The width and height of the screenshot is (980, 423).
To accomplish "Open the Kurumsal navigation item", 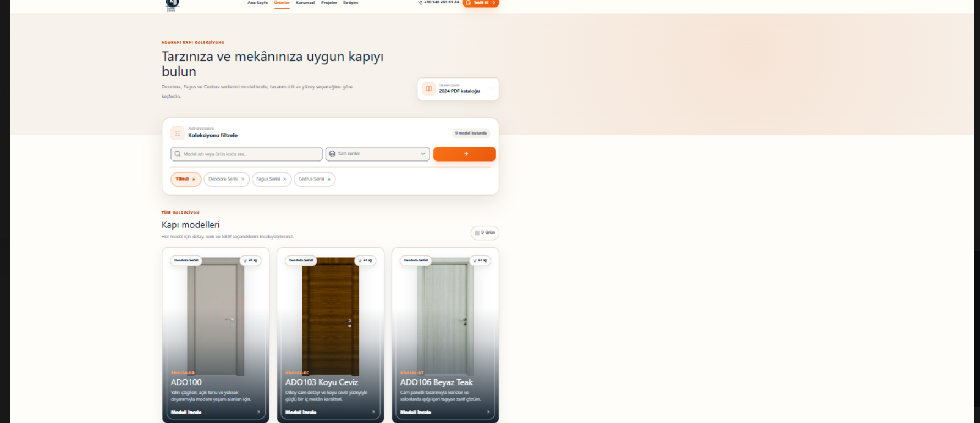I will [305, 3].
